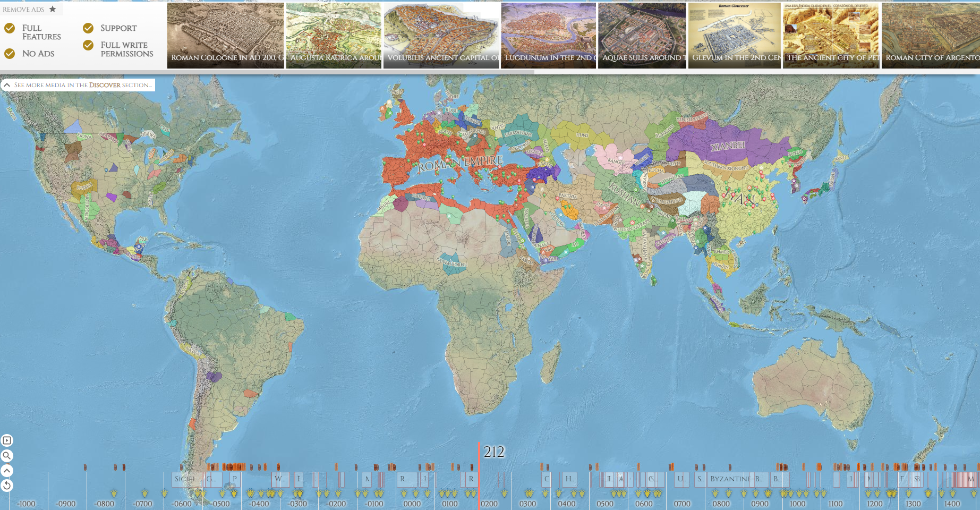Select the Full Features text
980x510 pixels.
(x=41, y=32)
